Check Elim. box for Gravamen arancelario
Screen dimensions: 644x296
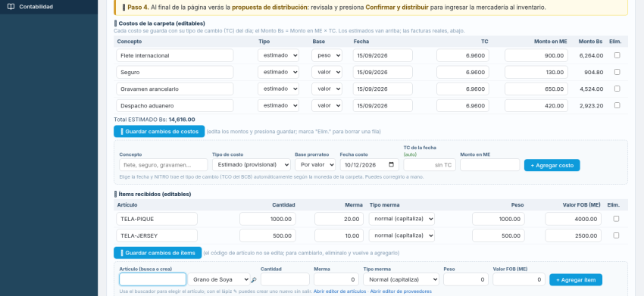617,89
